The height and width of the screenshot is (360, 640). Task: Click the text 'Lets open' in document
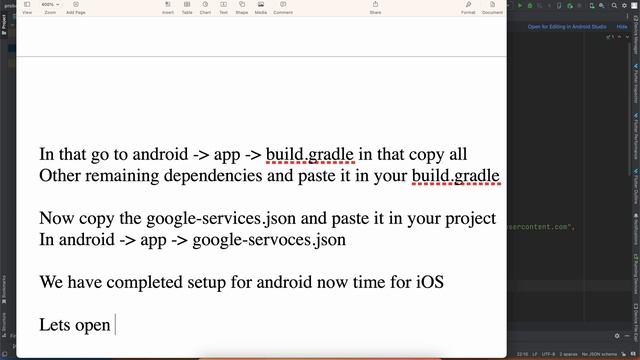click(75, 325)
